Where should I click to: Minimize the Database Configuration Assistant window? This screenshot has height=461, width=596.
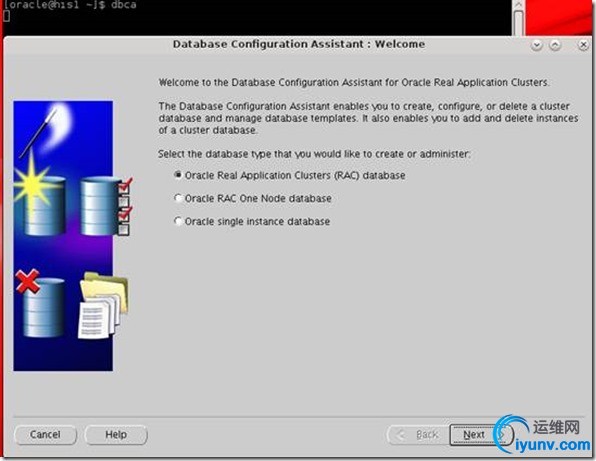(537, 45)
